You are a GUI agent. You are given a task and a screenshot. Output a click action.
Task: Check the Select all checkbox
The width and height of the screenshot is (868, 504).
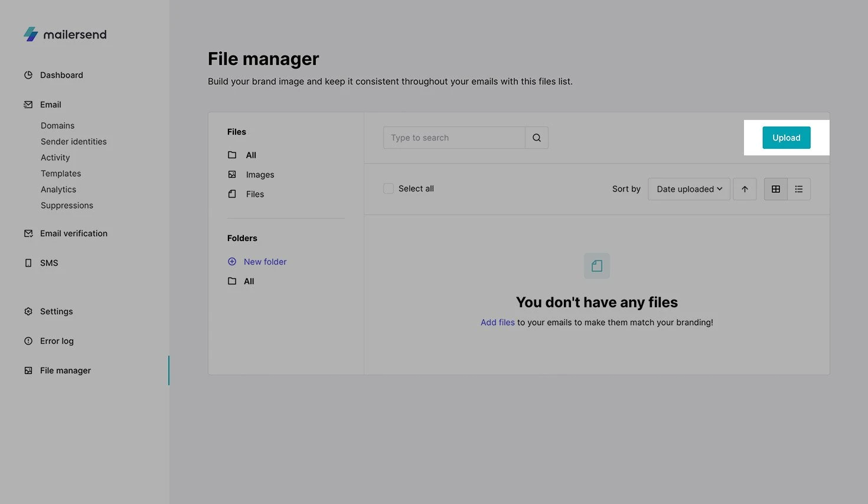pos(389,188)
